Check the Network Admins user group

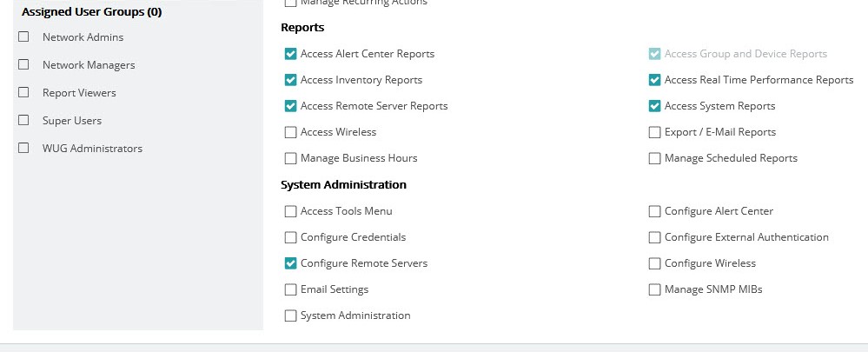(23, 37)
